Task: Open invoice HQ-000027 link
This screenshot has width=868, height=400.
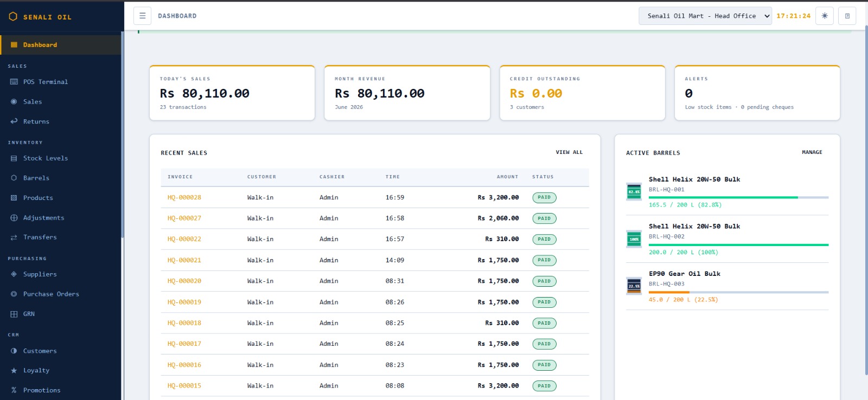Action: click(184, 218)
